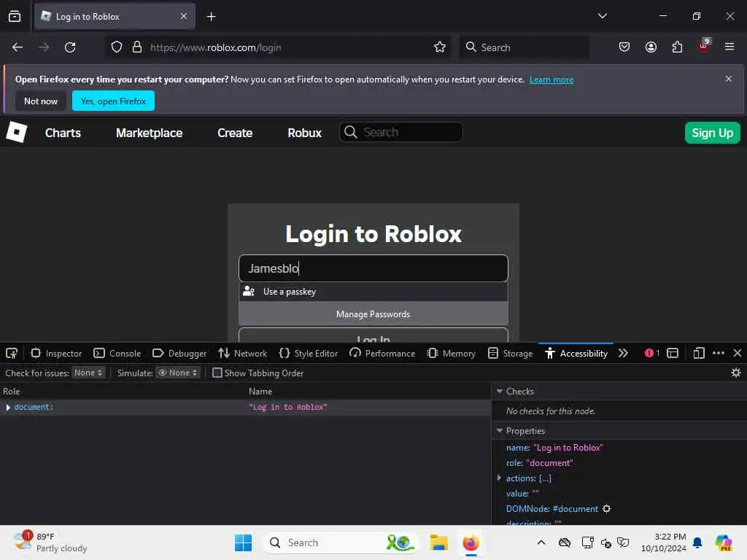The image size is (747, 560).
Task: Dismiss the Firefox startup notification bar
Action: point(729,79)
